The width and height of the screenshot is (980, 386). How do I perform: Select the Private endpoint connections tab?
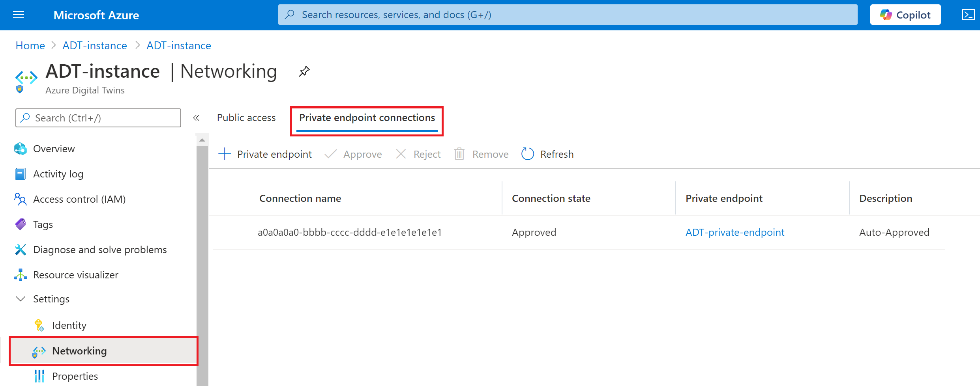pos(367,117)
